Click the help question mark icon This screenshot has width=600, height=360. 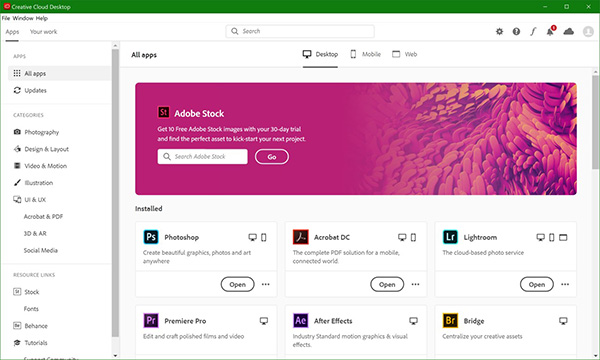(x=516, y=31)
